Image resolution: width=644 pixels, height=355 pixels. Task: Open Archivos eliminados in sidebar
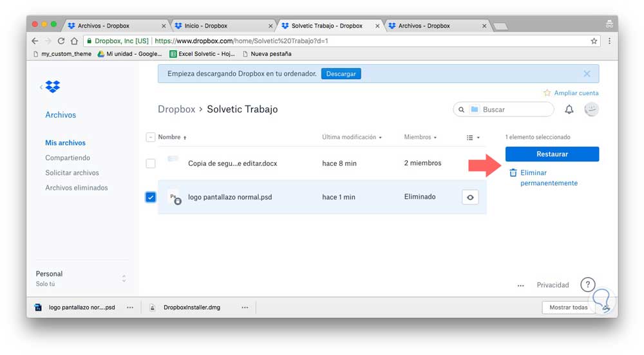point(77,188)
